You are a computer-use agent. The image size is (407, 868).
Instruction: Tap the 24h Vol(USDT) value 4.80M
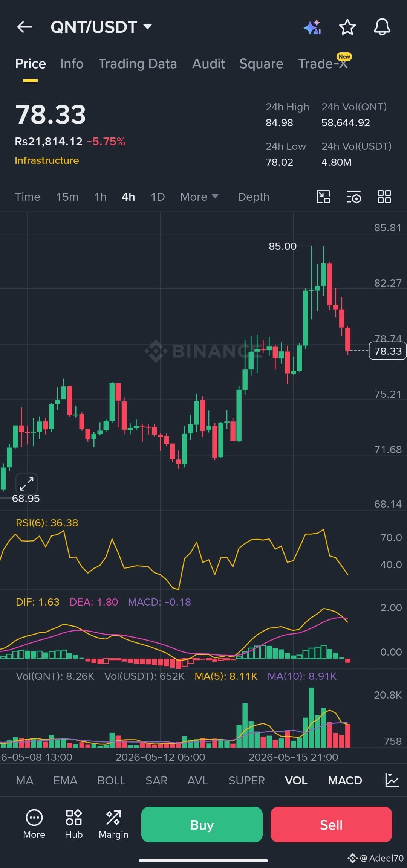click(x=337, y=162)
